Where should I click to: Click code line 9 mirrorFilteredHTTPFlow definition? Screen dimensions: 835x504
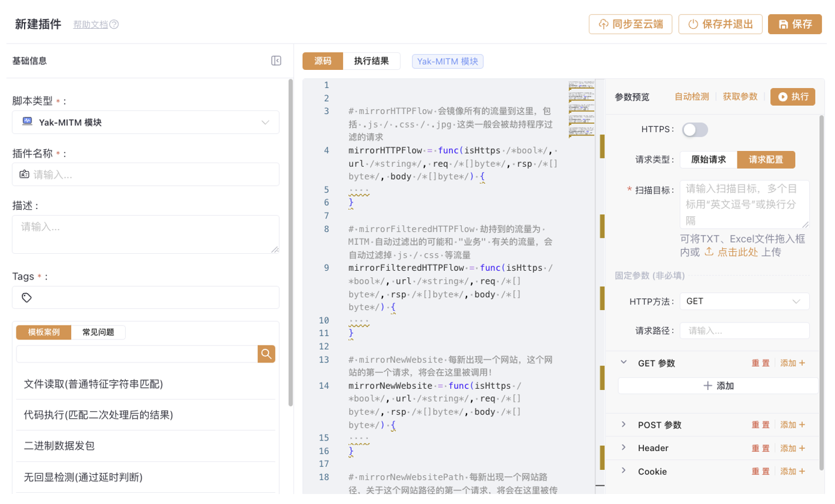pos(451,287)
